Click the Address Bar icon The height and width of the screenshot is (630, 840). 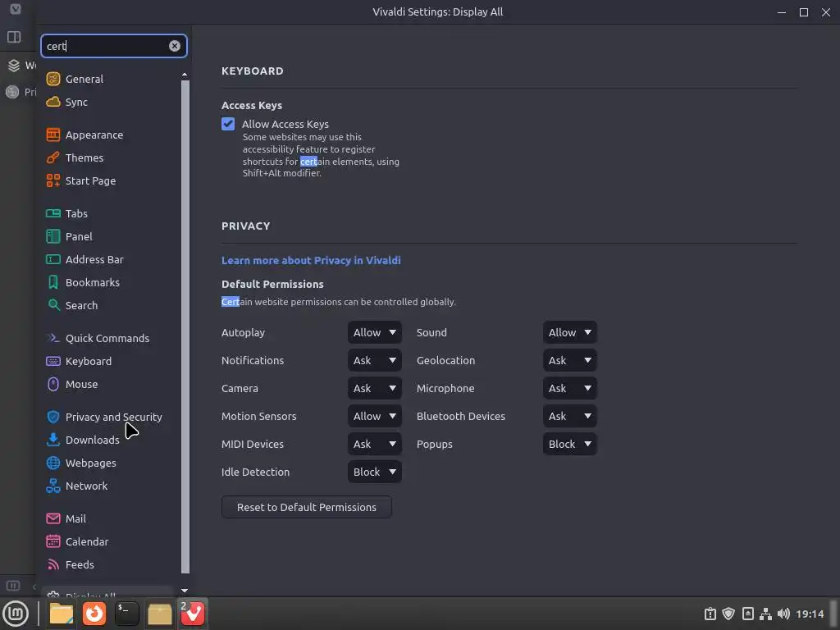53,259
